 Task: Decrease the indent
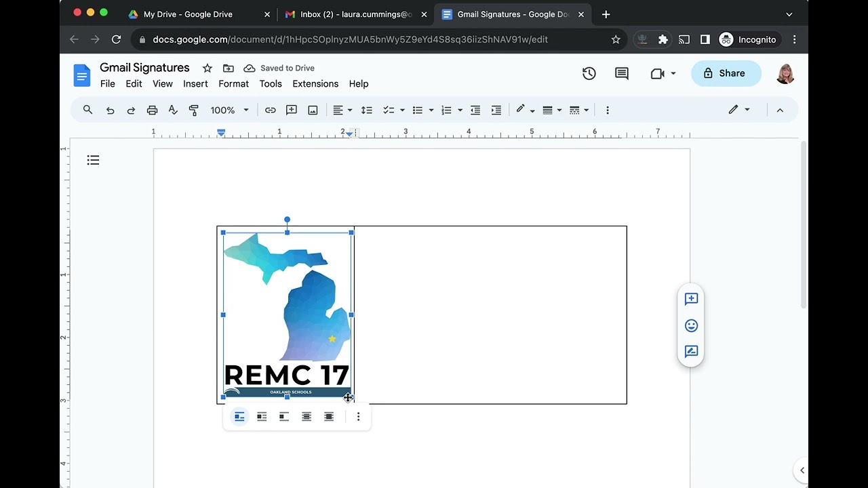(475, 110)
